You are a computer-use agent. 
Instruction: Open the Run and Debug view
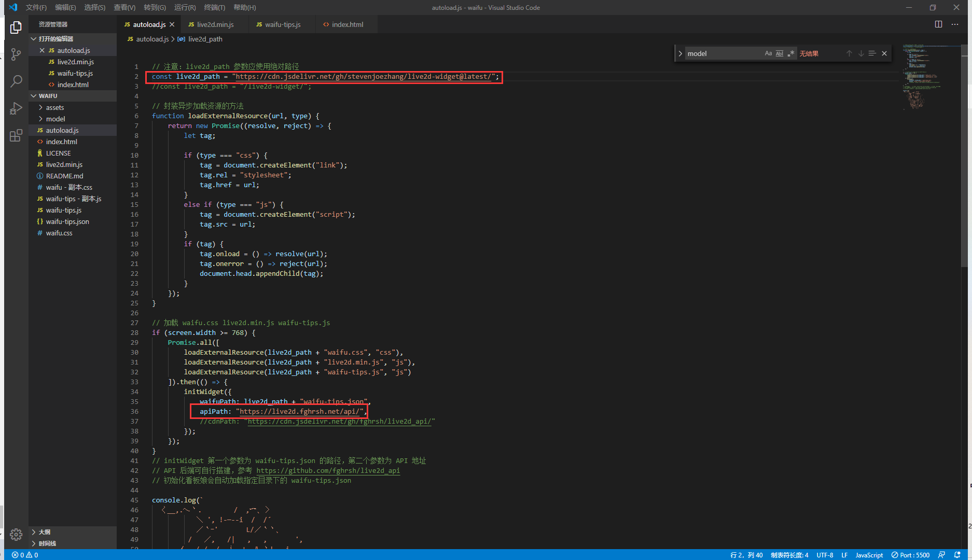click(x=16, y=108)
